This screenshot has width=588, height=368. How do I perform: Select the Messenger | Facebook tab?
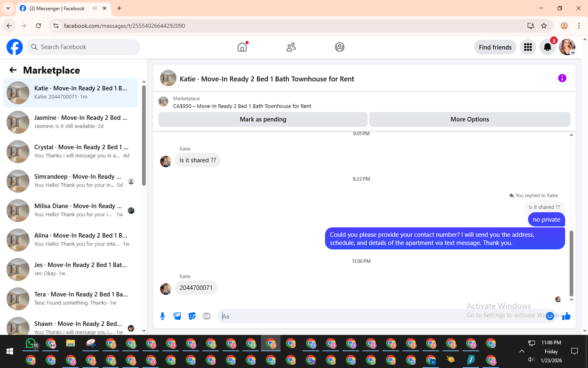click(x=63, y=8)
